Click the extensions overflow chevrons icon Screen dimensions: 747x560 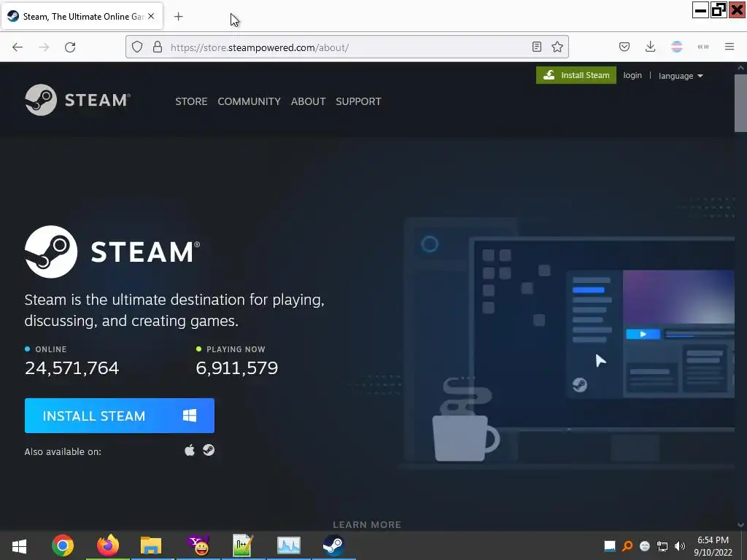tap(703, 47)
